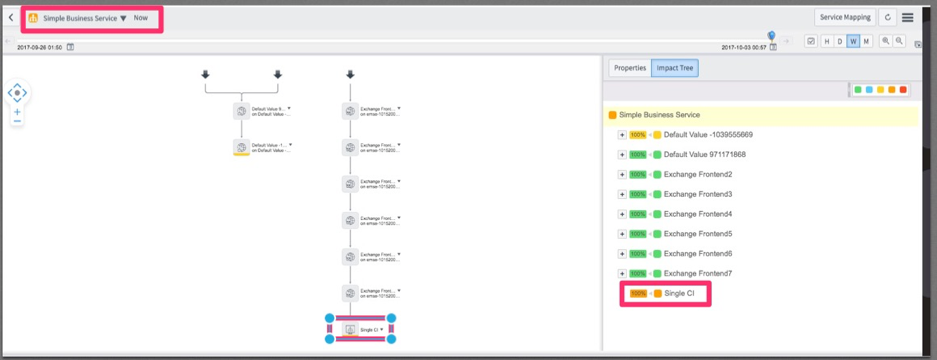
Task: Move the timeline forward with the right arrow
Action: coord(786,41)
